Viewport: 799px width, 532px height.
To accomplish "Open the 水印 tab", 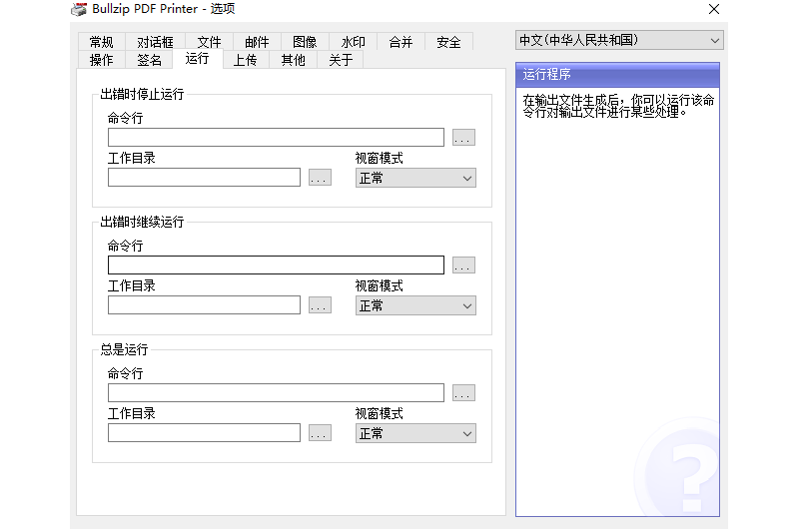I will coord(353,42).
